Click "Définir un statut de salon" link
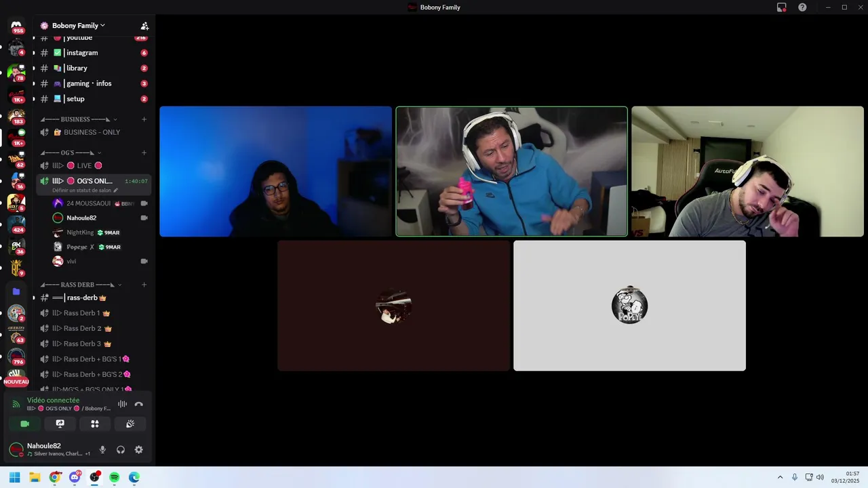 click(x=81, y=190)
